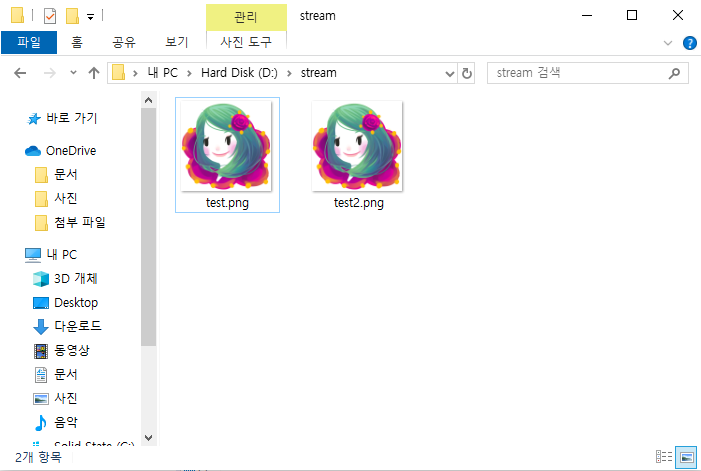This screenshot has width=701, height=471.
Task: Click the test2.png file name label
Action: (x=359, y=203)
